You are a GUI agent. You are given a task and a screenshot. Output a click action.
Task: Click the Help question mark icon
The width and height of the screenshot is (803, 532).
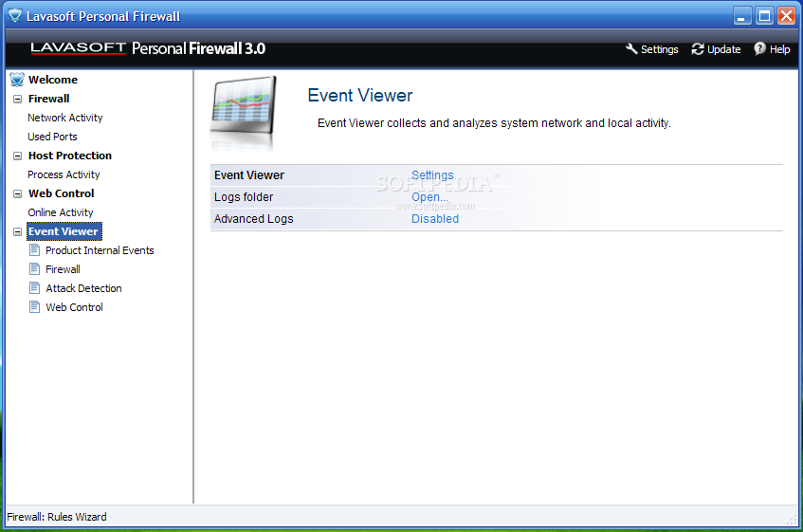[x=759, y=48]
